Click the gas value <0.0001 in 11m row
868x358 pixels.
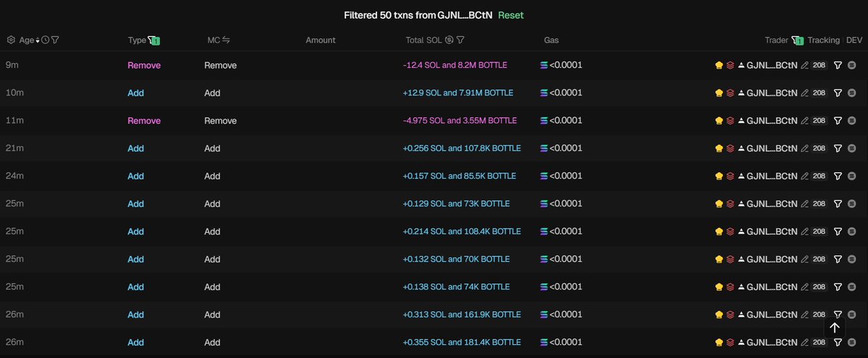pyautogui.click(x=565, y=121)
